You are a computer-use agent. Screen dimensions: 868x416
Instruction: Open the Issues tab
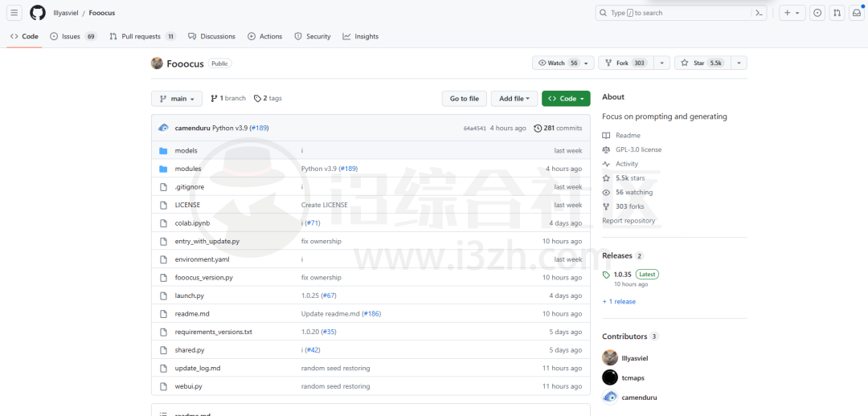pos(74,36)
